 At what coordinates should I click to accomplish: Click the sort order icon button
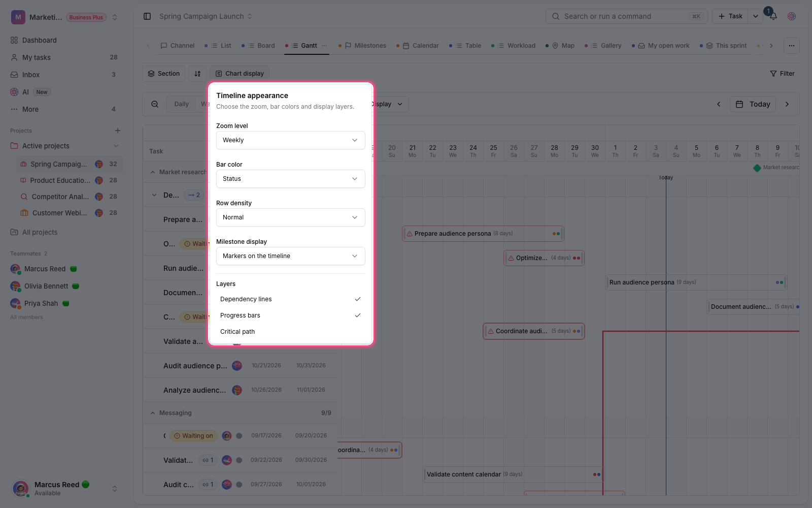(197, 74)
